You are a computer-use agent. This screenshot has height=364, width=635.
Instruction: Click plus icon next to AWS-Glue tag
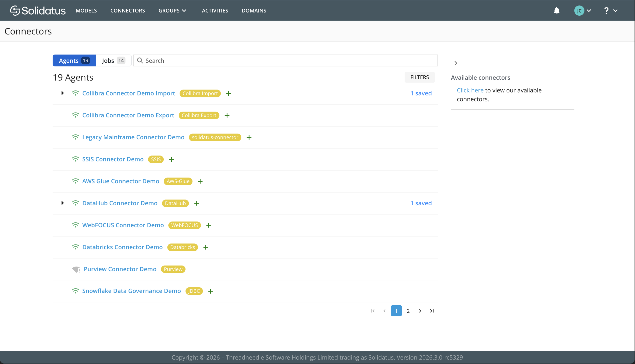200,182
